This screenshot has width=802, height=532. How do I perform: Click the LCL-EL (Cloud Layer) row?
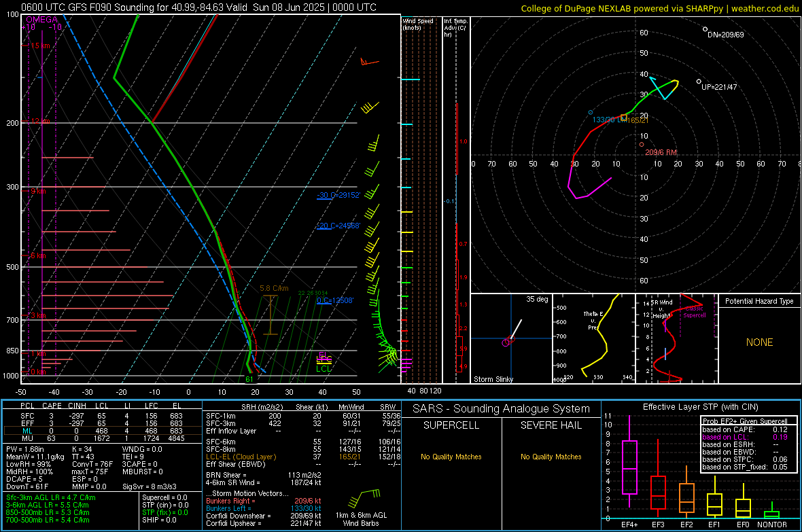click(303, 457)
